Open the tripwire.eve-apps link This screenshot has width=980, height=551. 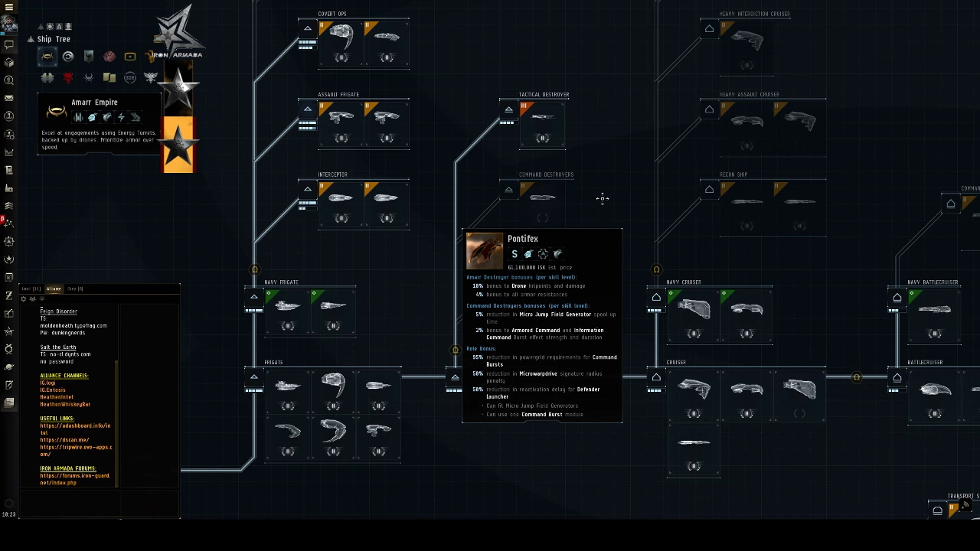point(76,451)
